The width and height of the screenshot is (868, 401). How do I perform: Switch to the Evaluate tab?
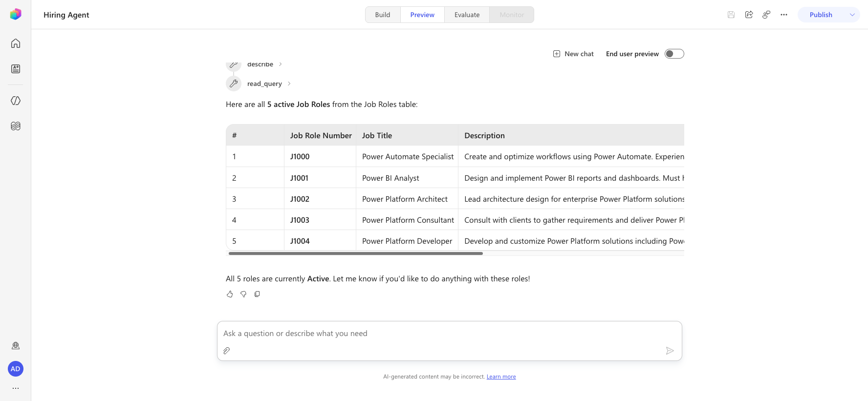tap(467, 15)
